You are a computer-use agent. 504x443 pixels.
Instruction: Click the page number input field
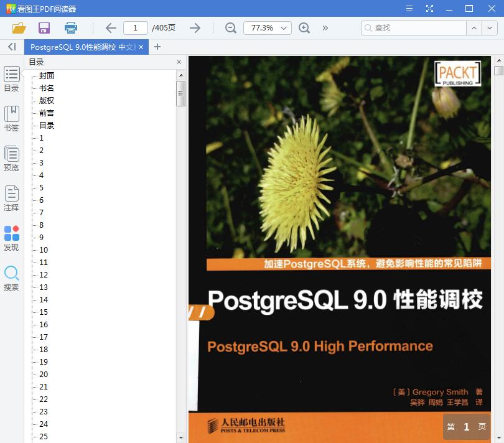pos(135,28)
